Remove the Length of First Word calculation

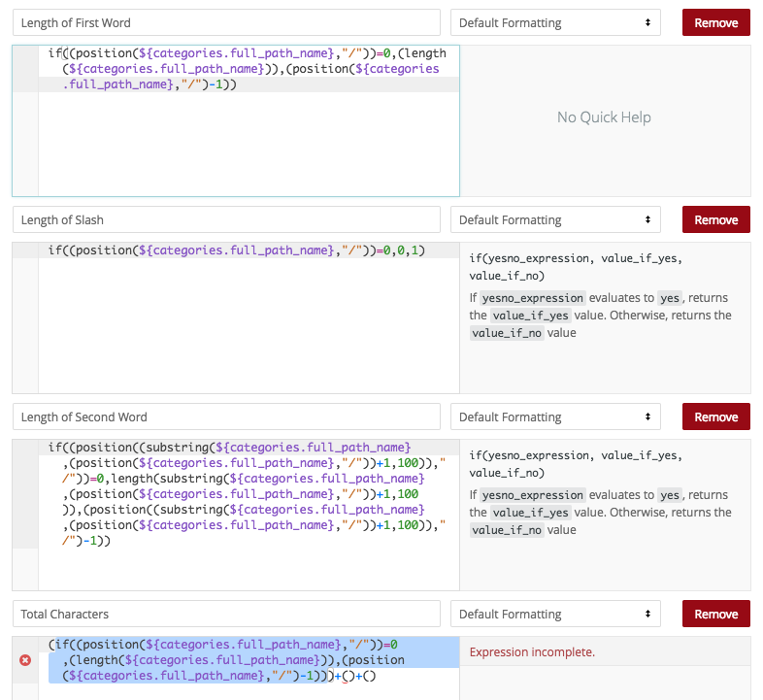pos(715,22)
